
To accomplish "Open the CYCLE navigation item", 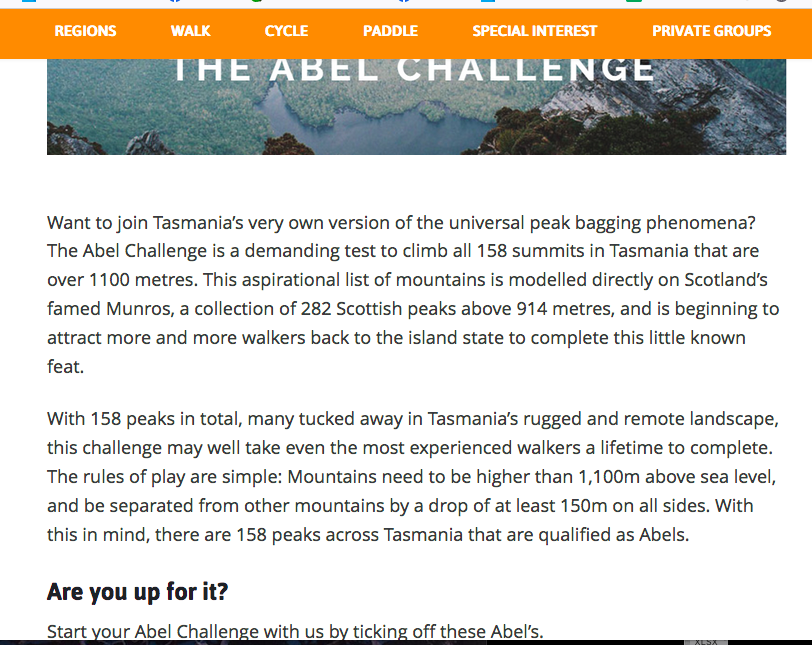I will 286,31.
